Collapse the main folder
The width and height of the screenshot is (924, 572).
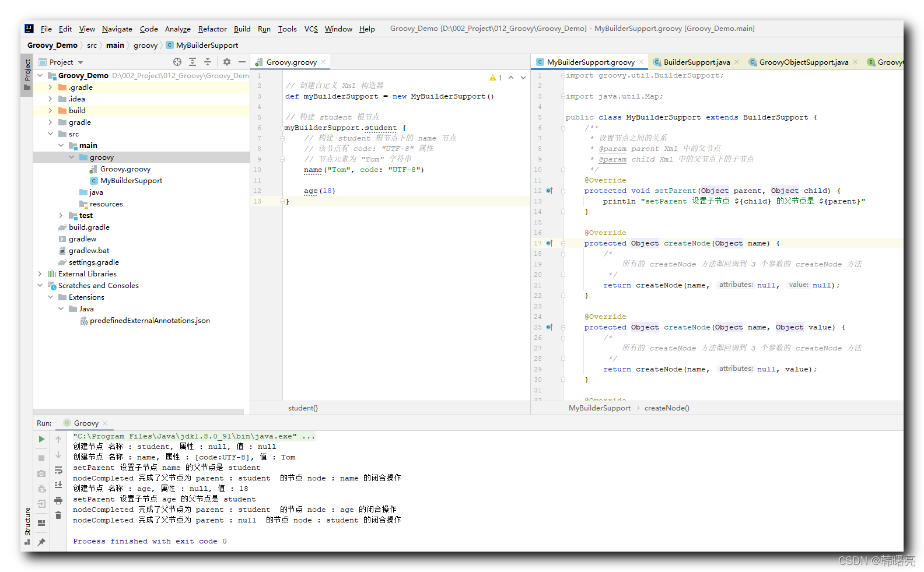pos(61,145)
